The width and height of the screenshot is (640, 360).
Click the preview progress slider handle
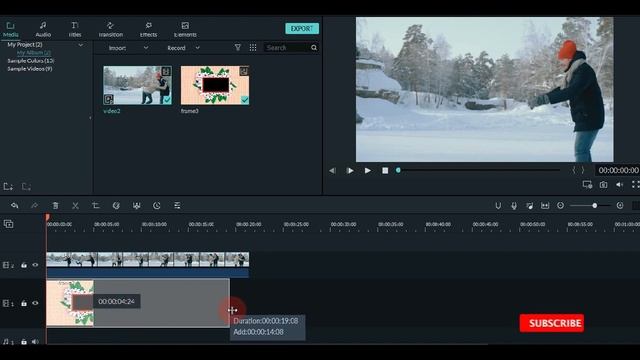398,170
